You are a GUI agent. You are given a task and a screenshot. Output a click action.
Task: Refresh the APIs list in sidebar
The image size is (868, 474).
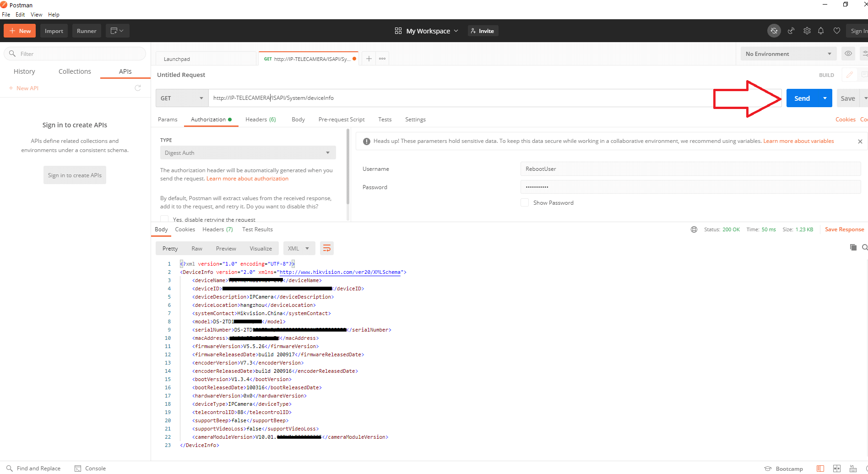click(x=138, y=88)
